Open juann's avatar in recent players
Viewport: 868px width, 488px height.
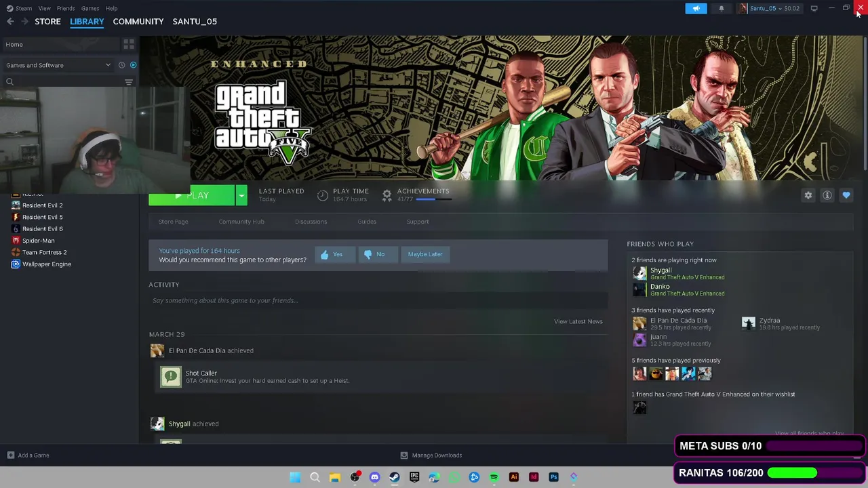click(639, 340)
